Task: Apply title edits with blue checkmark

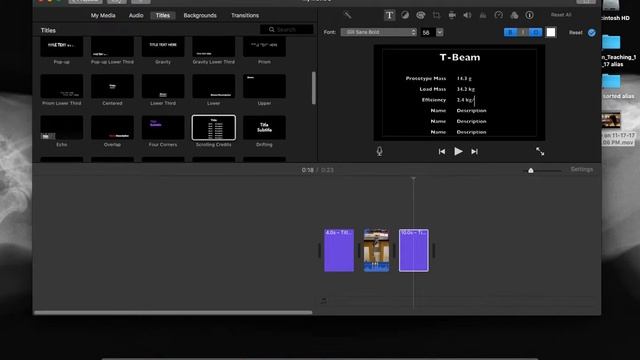Action: click(591, 33)
